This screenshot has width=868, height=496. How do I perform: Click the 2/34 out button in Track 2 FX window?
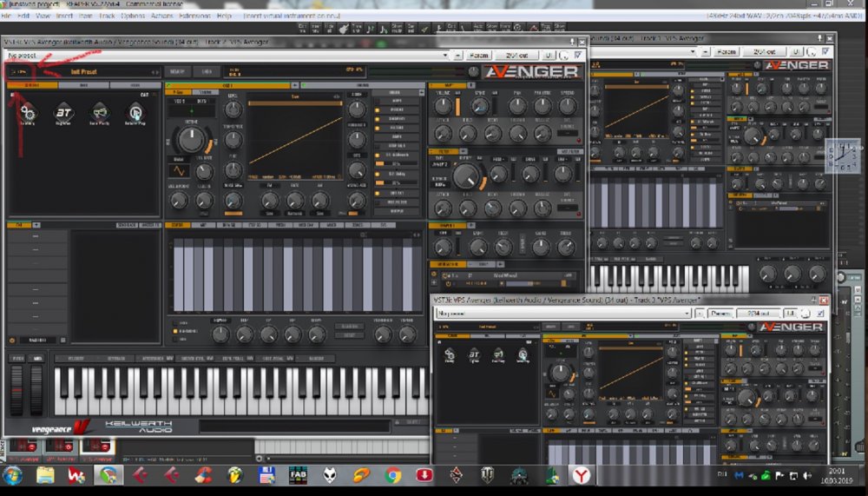pos(517,56)
